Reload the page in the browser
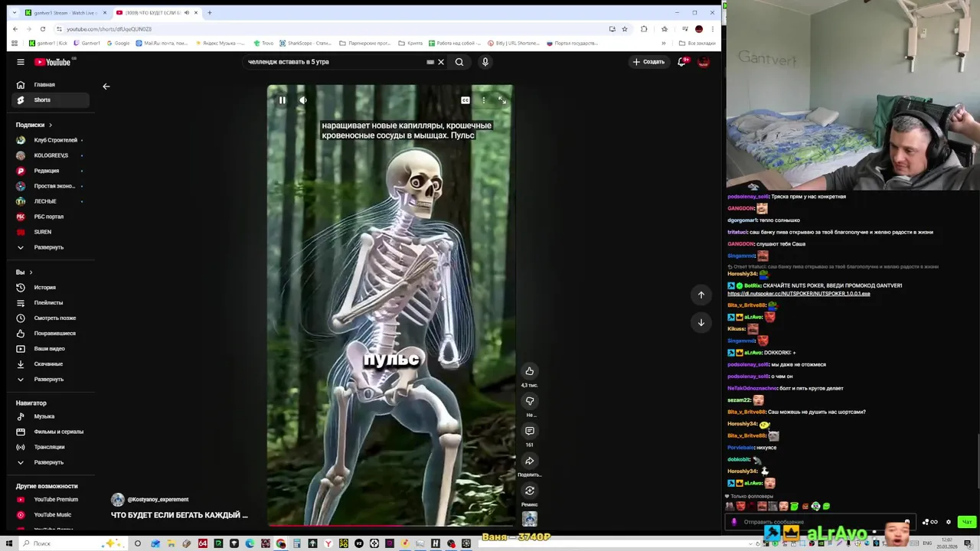 tap(43, 29)
